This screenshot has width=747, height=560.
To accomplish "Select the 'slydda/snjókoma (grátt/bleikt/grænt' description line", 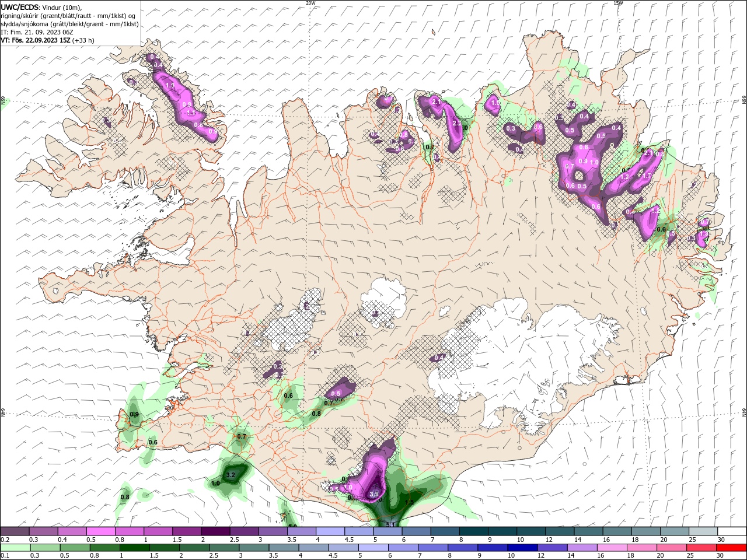I will 69,24.
